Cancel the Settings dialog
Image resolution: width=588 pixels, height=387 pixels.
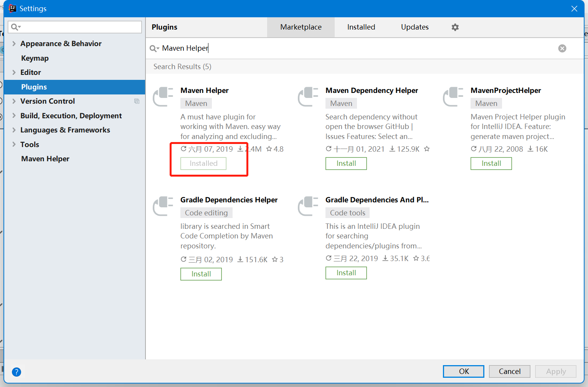(510, 371)
